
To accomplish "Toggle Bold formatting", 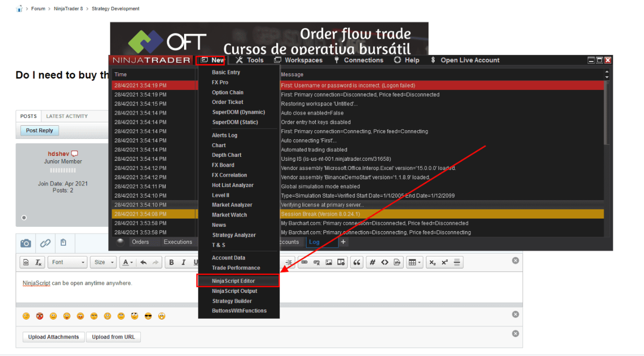I will [171, 262].
